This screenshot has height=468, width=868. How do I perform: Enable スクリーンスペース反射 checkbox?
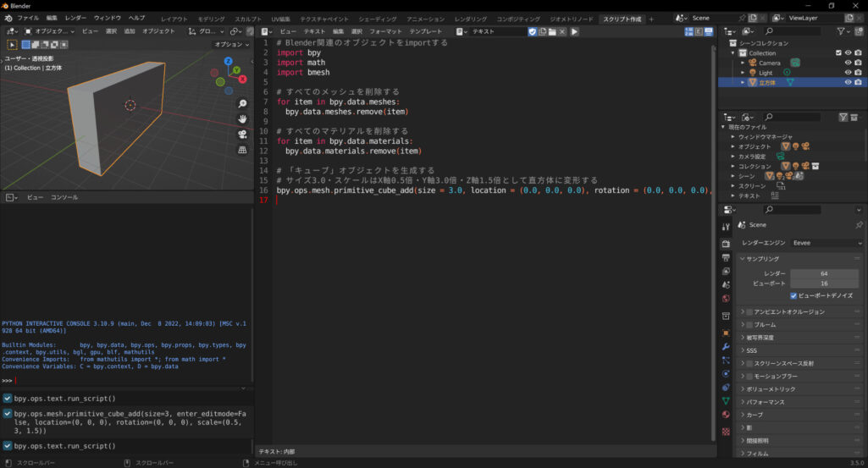pos(749,363)
